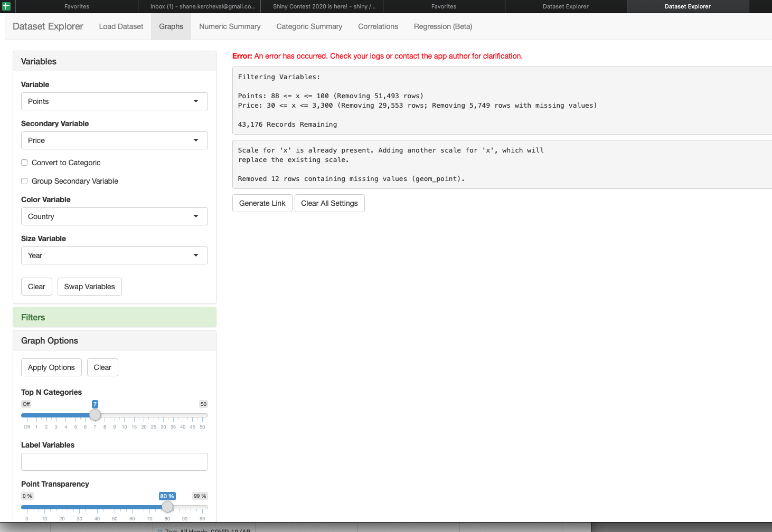Viewport: 772px width, 532px height.
Task: Open the Correlations tab
Action: pyautogui.click(x=378, y=26)
